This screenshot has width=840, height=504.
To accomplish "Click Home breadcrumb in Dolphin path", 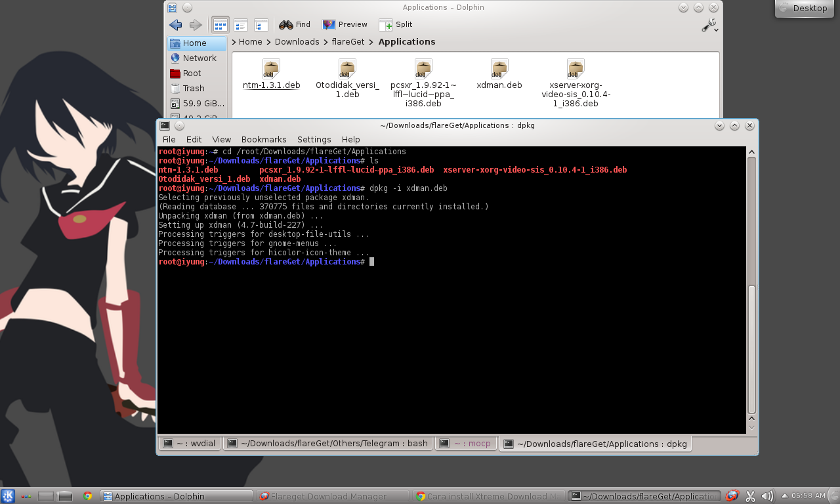I will [x=250, y=42].
